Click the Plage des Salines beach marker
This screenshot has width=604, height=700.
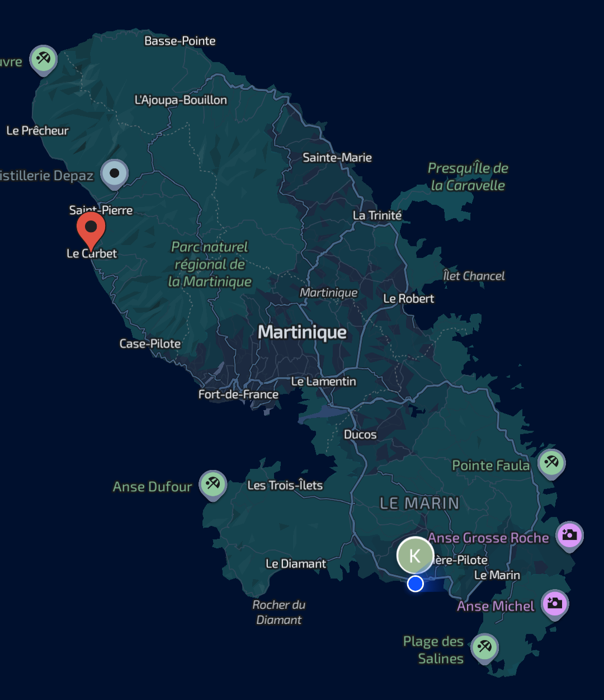pos(484,647)
